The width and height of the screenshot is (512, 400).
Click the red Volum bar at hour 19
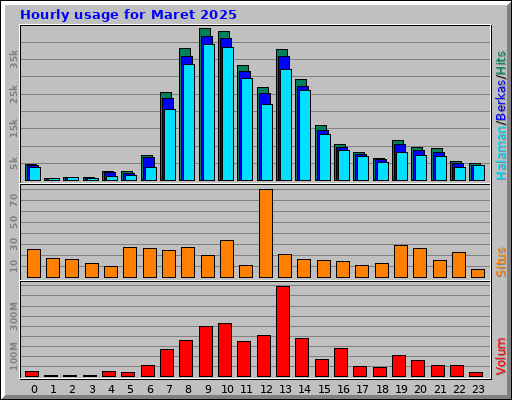point(399,366)
